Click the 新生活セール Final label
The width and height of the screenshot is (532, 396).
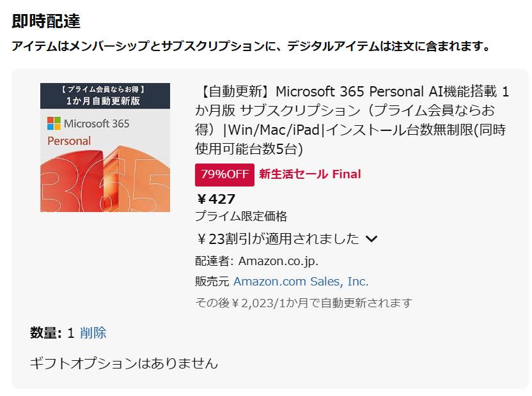click(309, 174)
